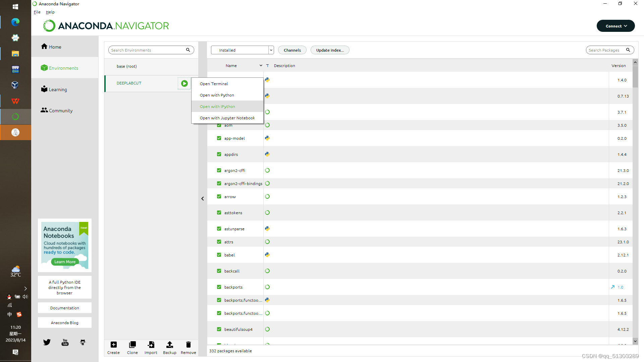The image size is (644, 362).
Task: Toggle the backcall package checkbox
Action: [x=219, y=271]
